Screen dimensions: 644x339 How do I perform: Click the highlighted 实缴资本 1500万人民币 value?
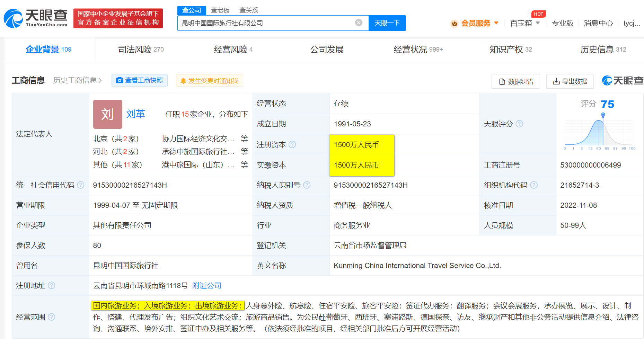click(356, 165)
